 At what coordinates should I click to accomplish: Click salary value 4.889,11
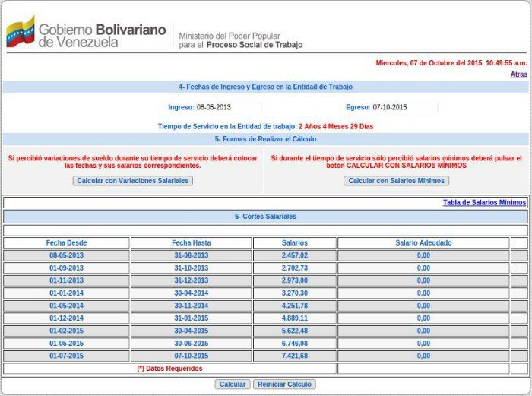[295, 318]
